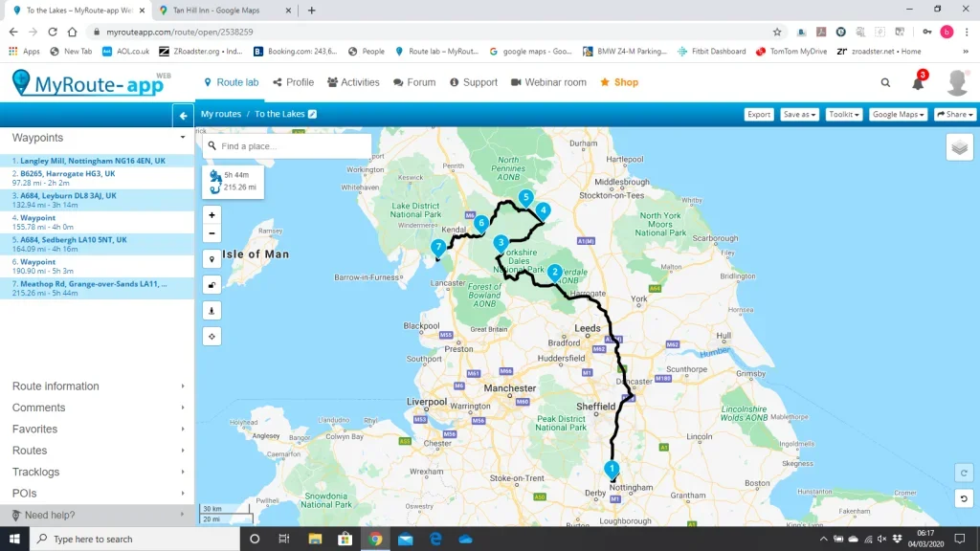Open the Forum menu item
Screen dimensions: 980x551
tap(414, 82)
